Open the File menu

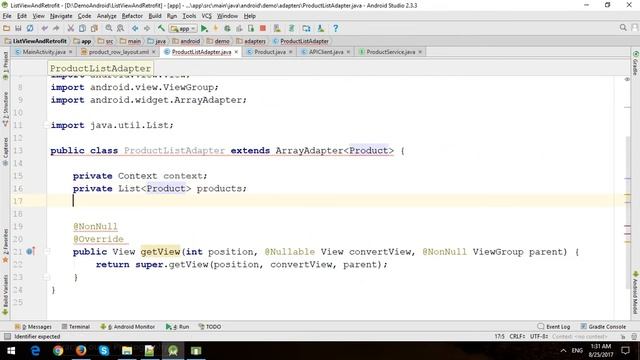7,16
